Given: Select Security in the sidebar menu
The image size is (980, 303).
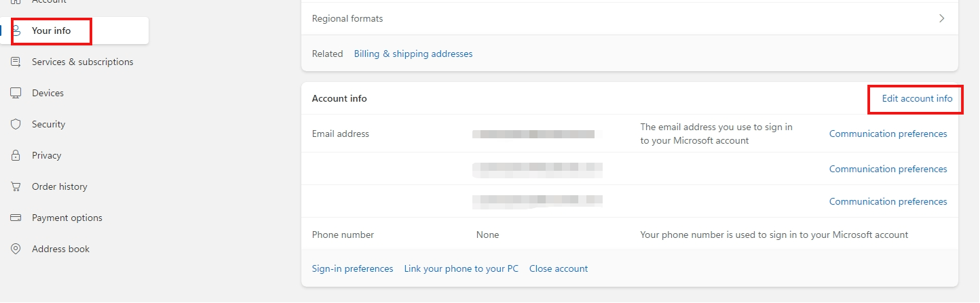Looking at the screenshot, I should click(x=48, y=124).
